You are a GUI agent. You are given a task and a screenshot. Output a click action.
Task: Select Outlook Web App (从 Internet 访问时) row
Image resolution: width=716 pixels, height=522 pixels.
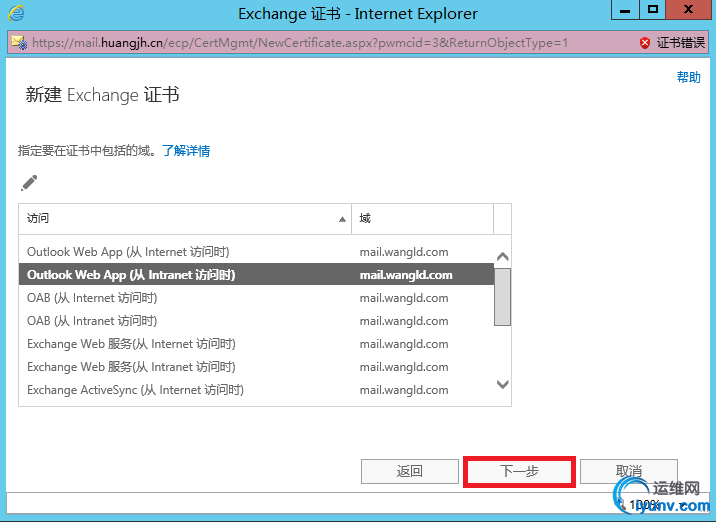tap(256, 252)
